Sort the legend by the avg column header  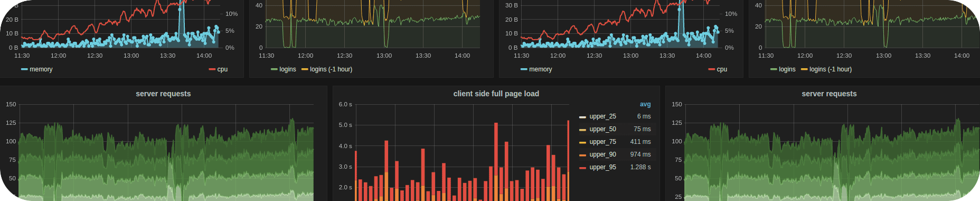[645, 104]
